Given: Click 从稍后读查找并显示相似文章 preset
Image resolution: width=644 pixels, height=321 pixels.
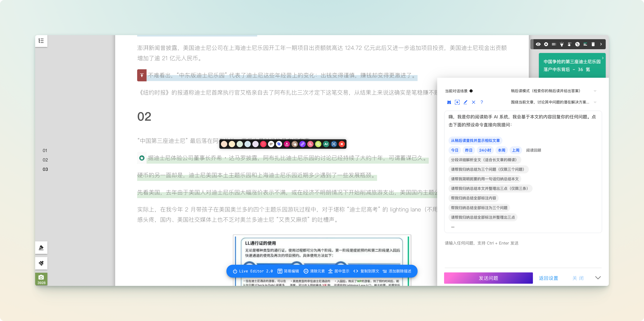Looking at the screenshot, I should [475, 141].
